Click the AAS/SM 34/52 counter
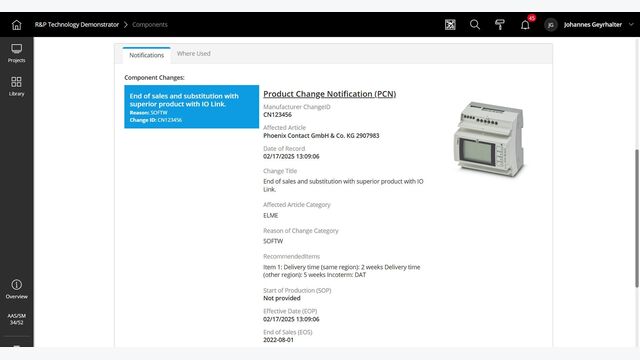Image resolution: width=640 pixels, height=360 pixels. click(16, 319)
